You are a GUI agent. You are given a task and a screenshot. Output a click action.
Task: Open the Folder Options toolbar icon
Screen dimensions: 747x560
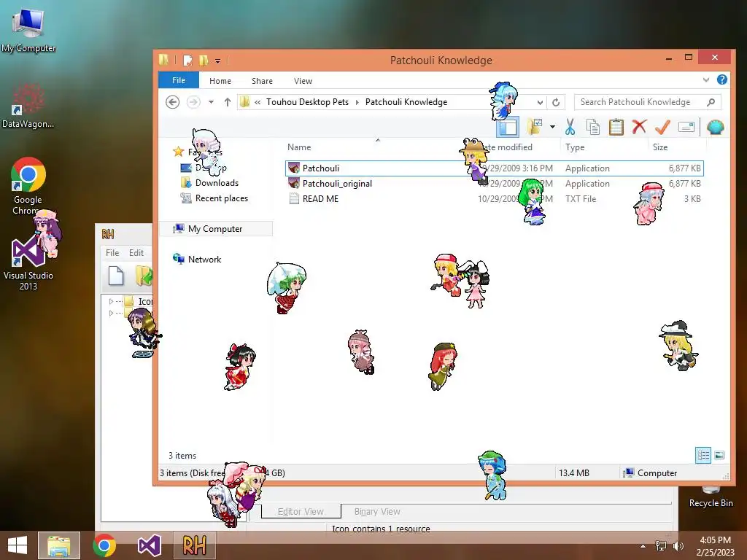pos(535,127)
